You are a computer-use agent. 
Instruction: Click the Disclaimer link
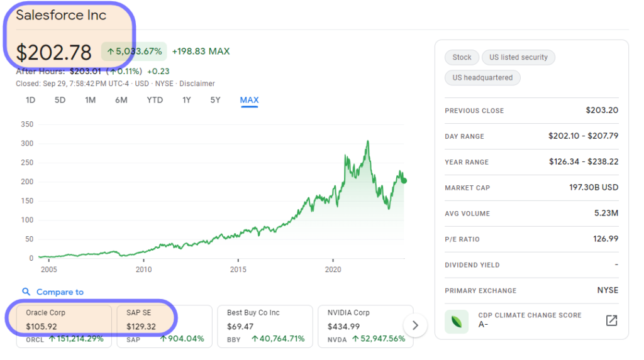tap(197, 84)
